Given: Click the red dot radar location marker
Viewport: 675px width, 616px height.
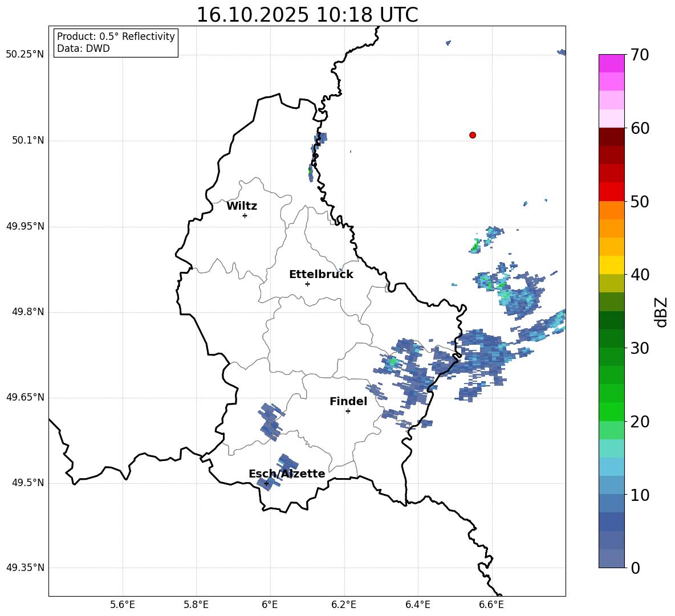Looking at the screenshot, I should tap(473, 135).
